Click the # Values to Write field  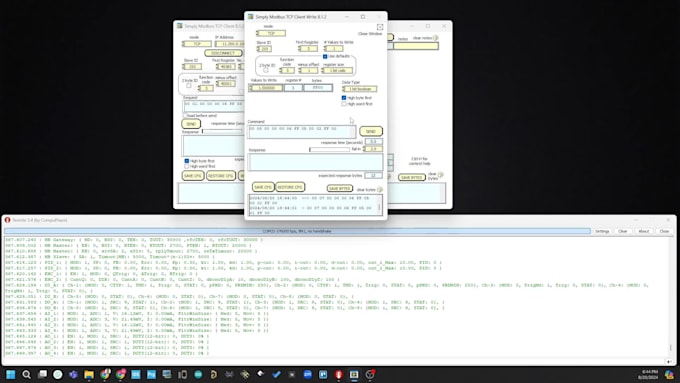pyautogui.click(x=333, y=49)
